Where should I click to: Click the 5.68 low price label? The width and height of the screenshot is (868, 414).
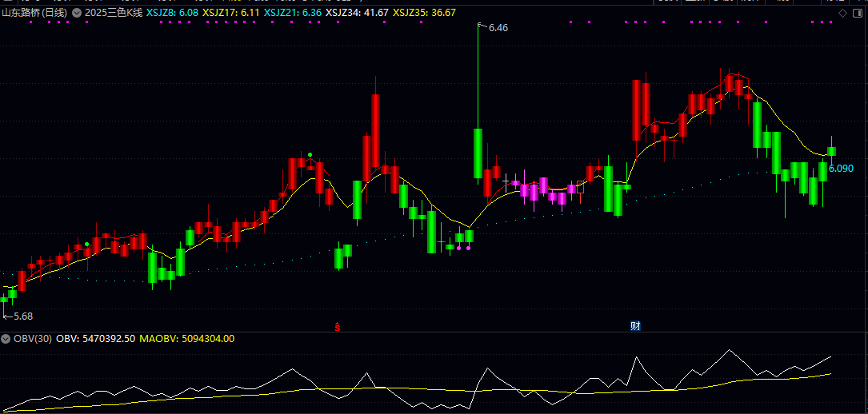[22, 316]
